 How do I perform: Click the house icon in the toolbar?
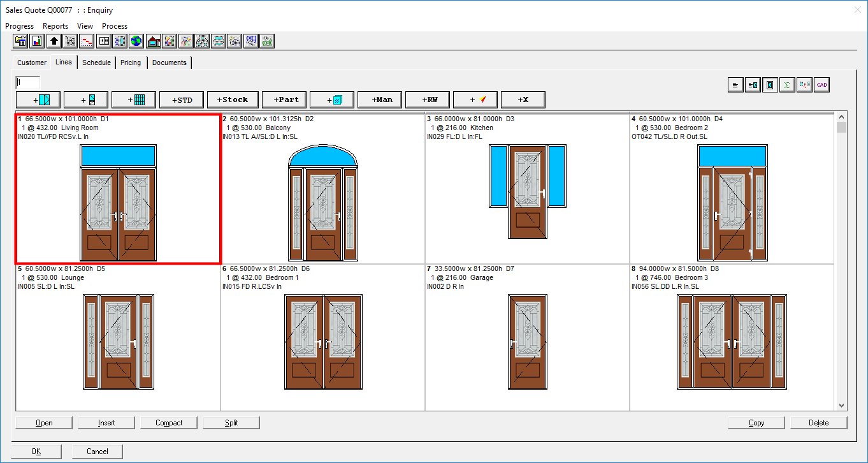(x=153, y=41)
